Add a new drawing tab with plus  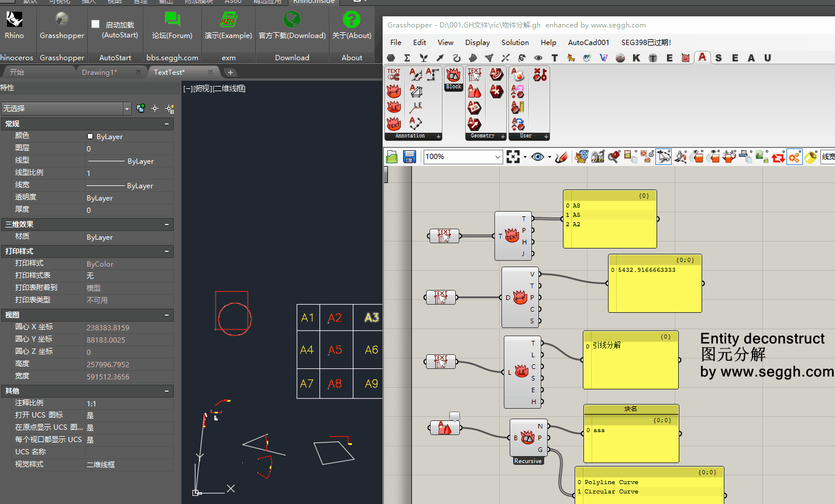coord(231,73)
